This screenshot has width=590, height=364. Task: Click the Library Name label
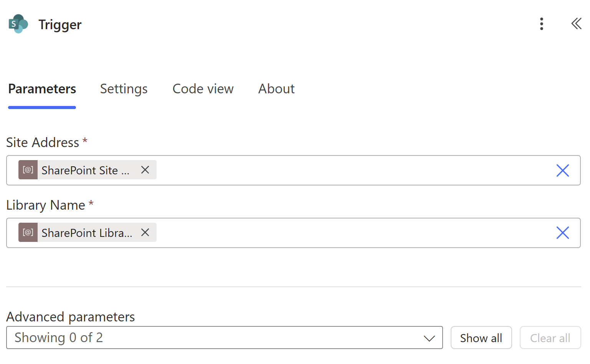point(46,205)
